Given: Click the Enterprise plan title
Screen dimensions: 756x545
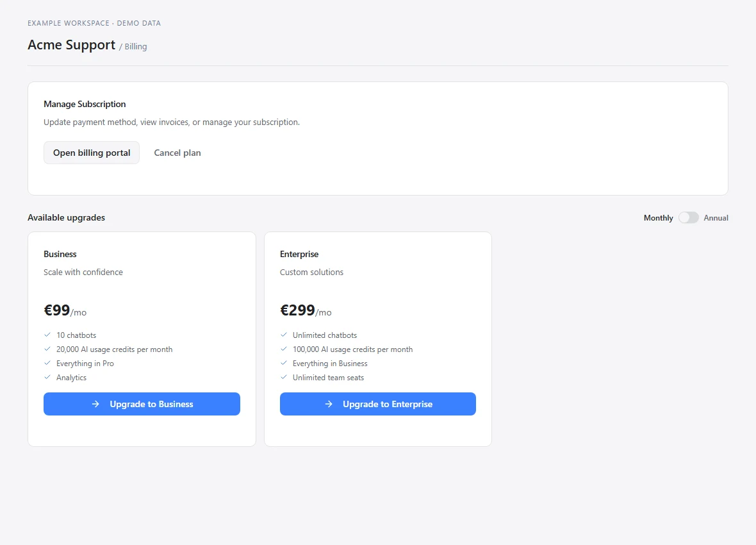Looking at the screenshot, I should (x=299, y=254).
